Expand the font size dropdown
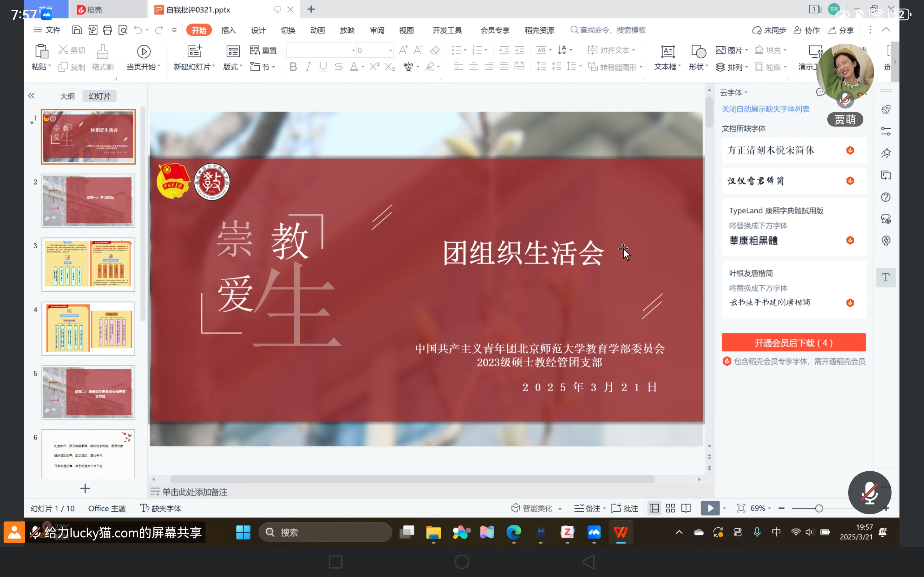The image size is (924, 577). click(x=390, y=50)
